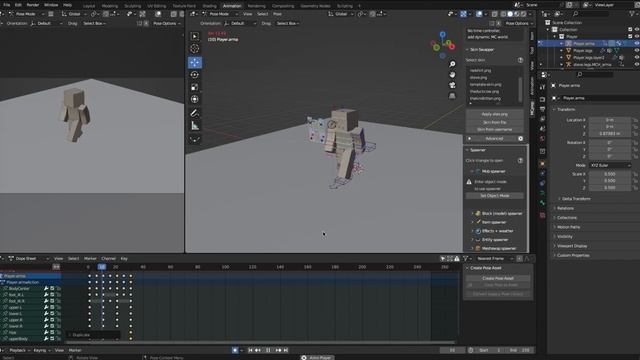Click the Rotation X value field
640x360 pixels.
pos(610,143)
